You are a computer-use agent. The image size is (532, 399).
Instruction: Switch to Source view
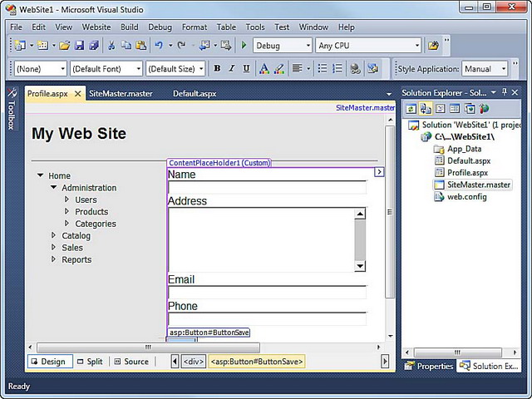tap(131, 362)
